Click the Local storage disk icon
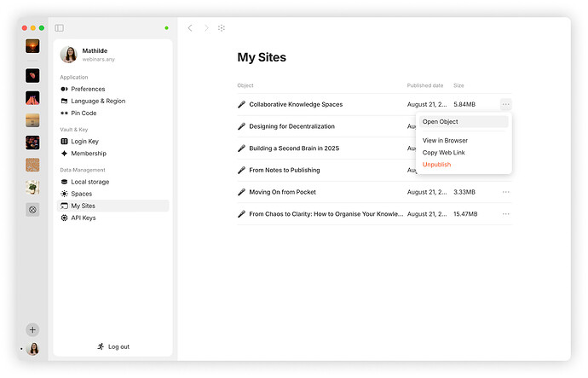This screenshot has width=588, height=378. point(64,182)
